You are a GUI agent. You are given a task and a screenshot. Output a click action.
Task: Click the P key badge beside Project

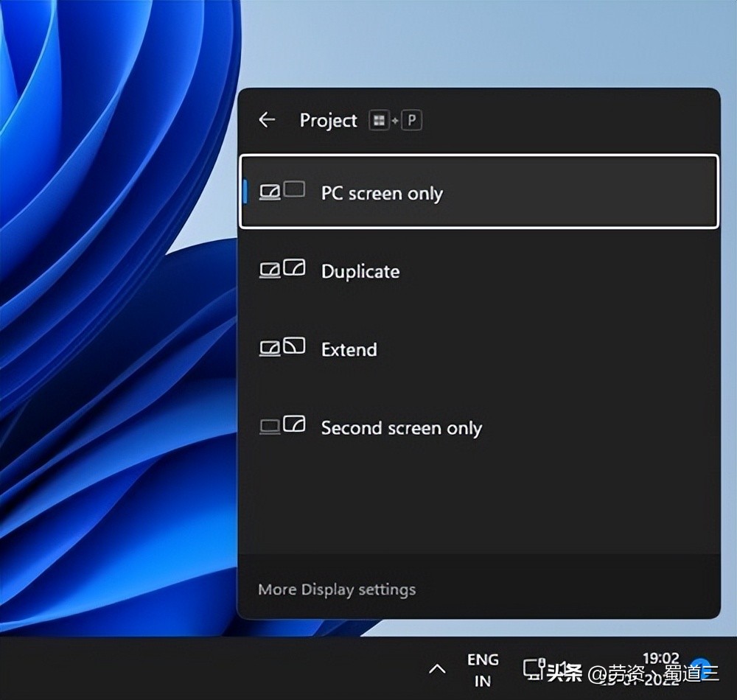point(411,120)
